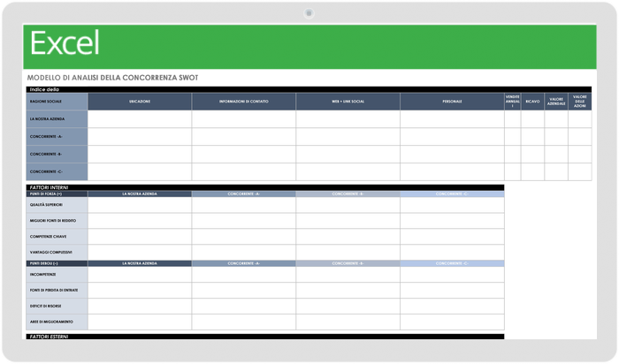
Task: Select 'LA NOSTRA AZIENDA' header in PUNTI DI FORZA row
Action: tap(140, 194)
